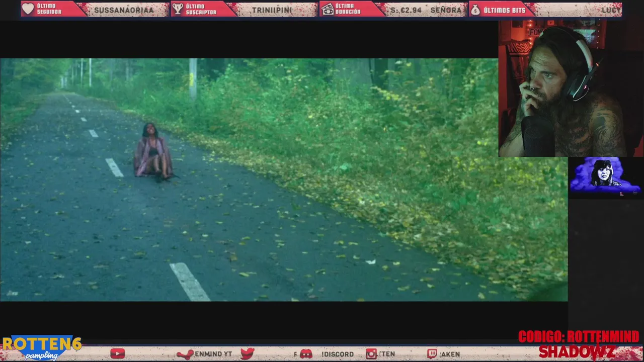Screen dimensions: 644x362
Task: Click the cash icon beside Última Donación
Action: [328, 9]
